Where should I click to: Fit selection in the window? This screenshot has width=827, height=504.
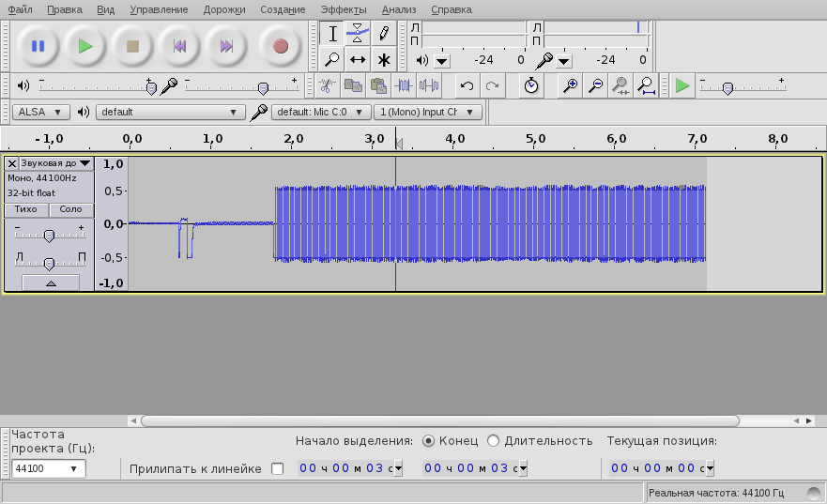coord(620,85)
